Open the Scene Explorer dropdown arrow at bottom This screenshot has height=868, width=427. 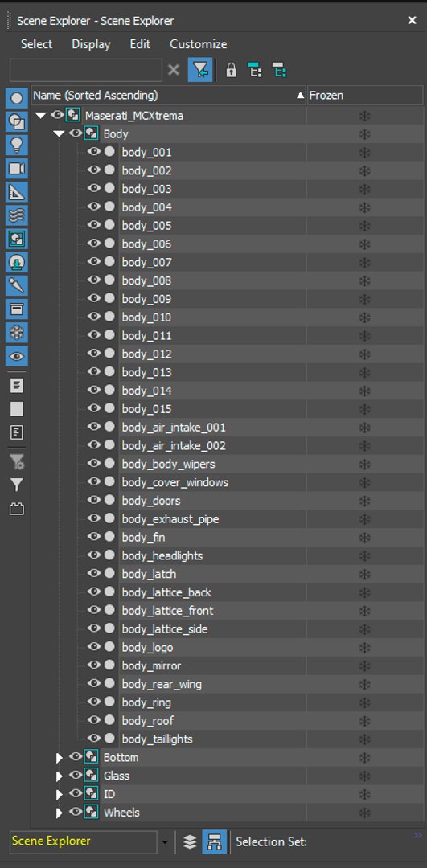pos(165,842)
